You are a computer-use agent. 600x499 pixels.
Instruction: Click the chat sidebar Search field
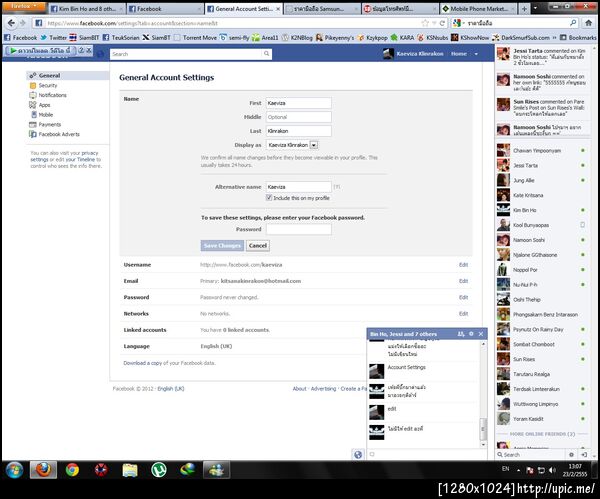(531, 455)
